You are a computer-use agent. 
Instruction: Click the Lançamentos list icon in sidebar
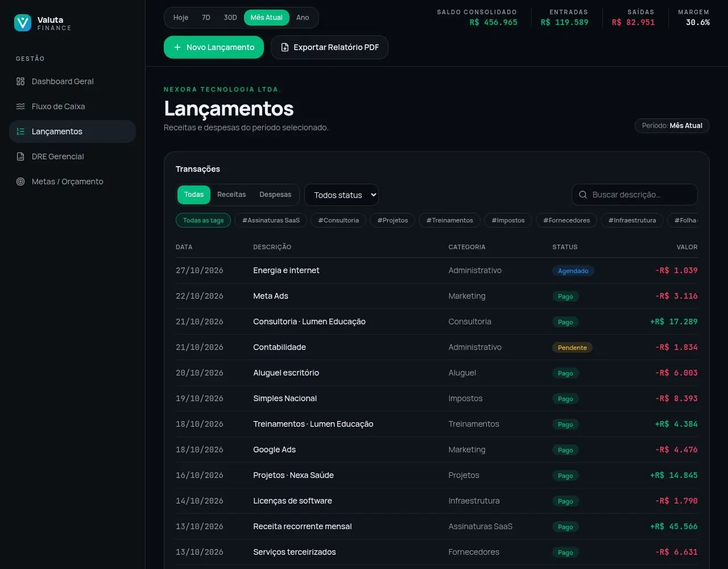(20, 131)
